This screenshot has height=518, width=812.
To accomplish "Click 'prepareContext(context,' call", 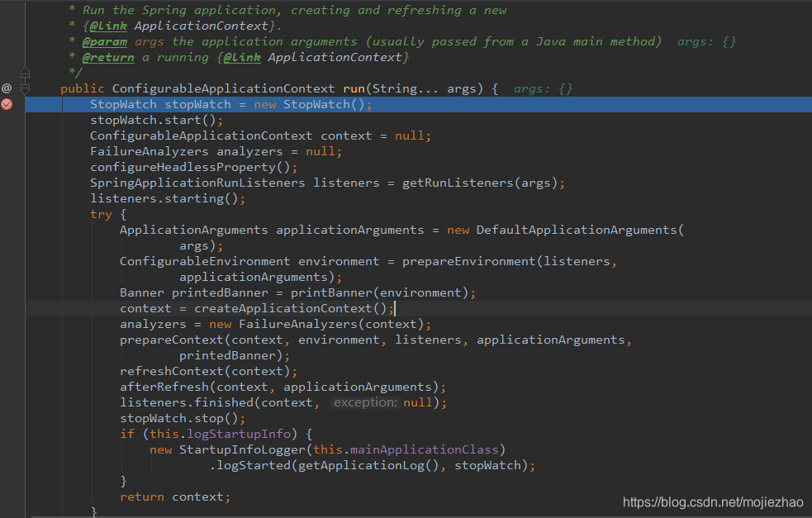I will pyautogui.click(x=205, y=340).
